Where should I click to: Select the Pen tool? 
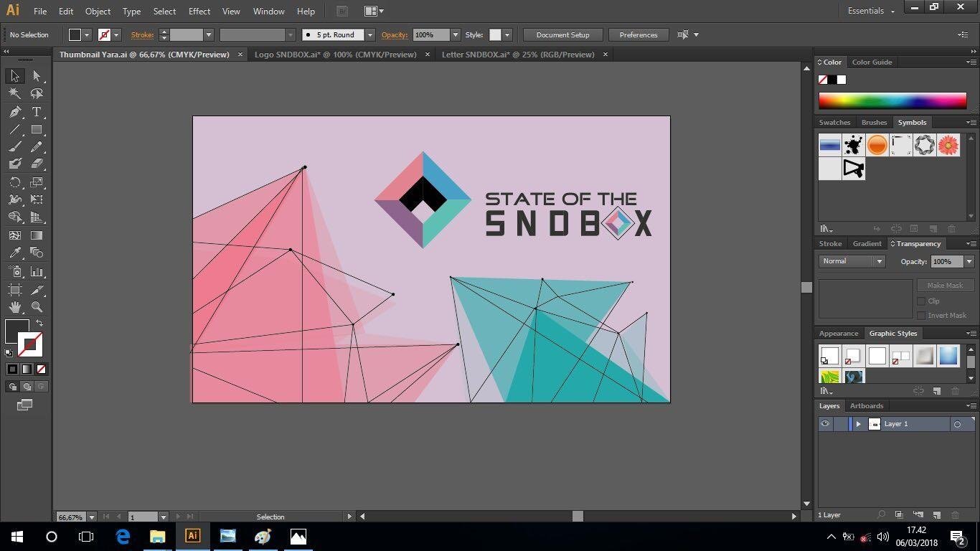click(14, 112)
